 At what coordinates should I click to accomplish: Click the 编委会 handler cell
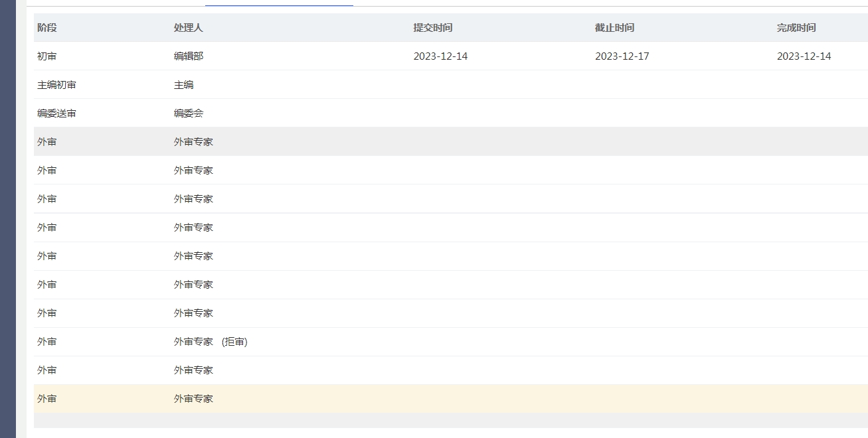pos(189,113)
